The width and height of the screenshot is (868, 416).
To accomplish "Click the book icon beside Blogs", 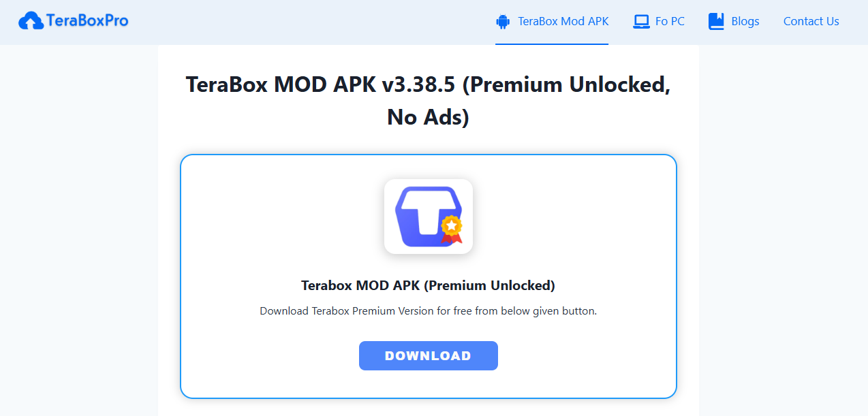I will coord(716,22).
